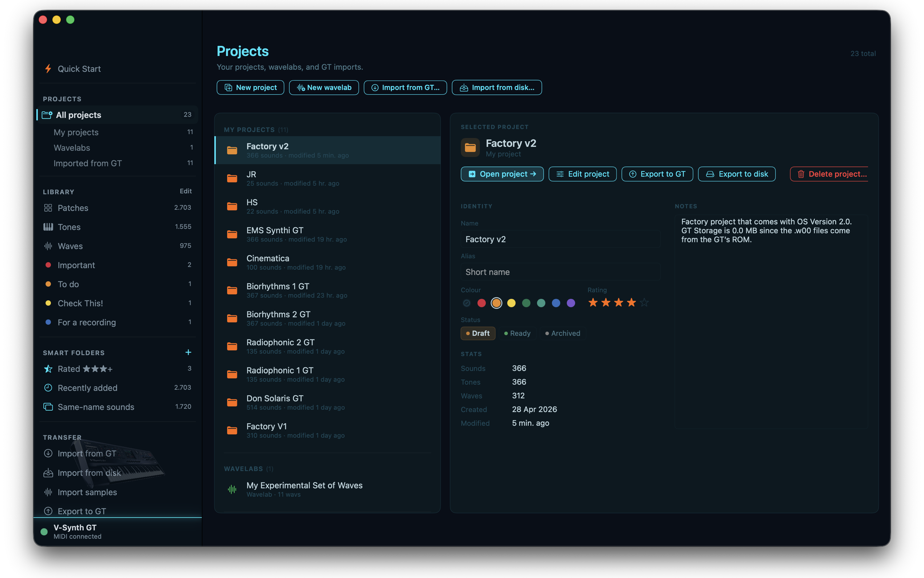Click the Name field Factory v2

(560, 239)
